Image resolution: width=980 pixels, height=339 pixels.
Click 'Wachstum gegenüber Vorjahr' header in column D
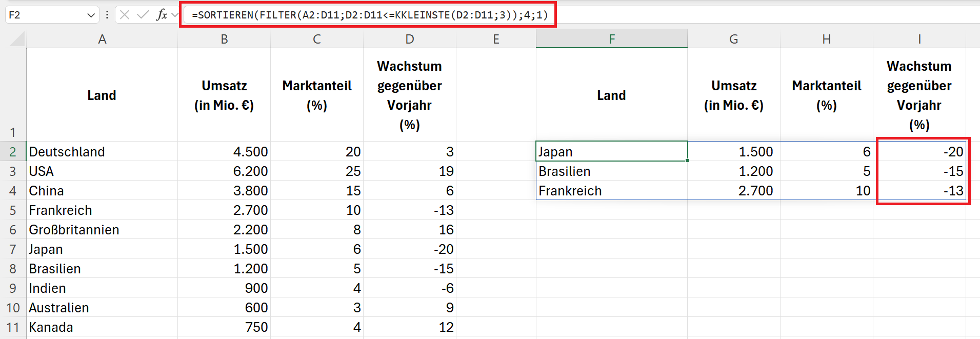coord(410,95)
